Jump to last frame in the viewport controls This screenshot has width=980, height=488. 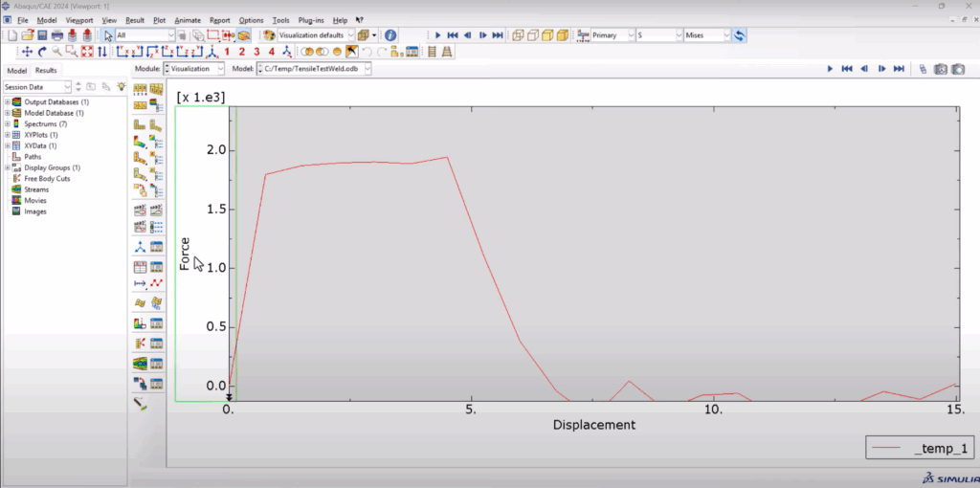899,69
